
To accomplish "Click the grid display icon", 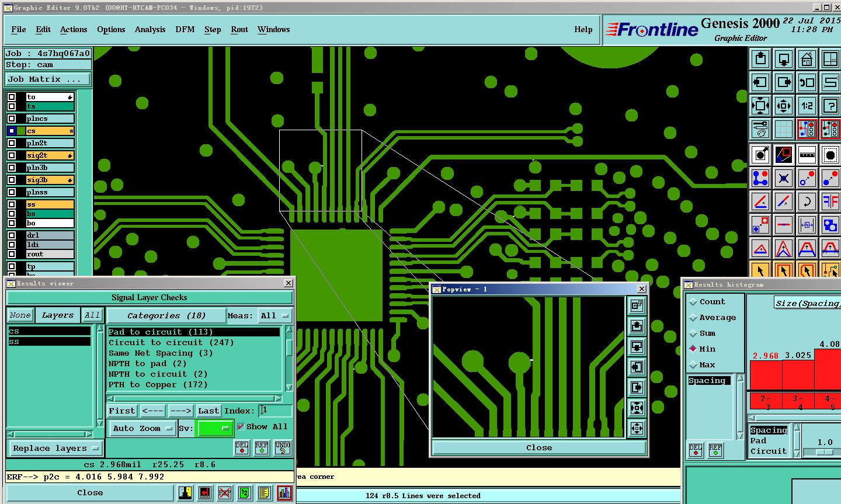I will (784, 129).
